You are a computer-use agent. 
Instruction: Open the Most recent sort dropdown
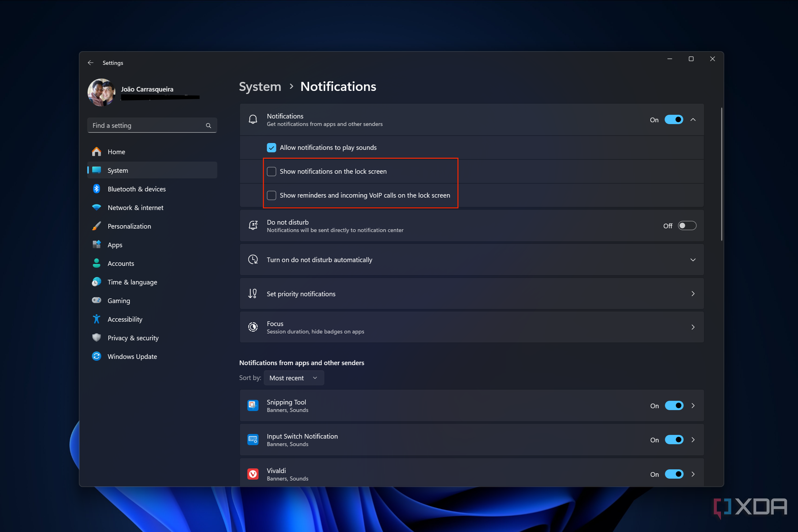click(x=294, y=378)
